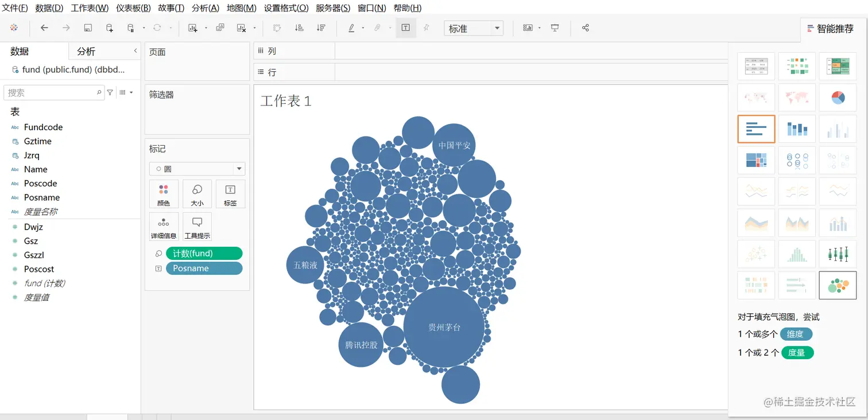
Task: Choose the circle view chart in 智能推荐
Action: (797, 160)
